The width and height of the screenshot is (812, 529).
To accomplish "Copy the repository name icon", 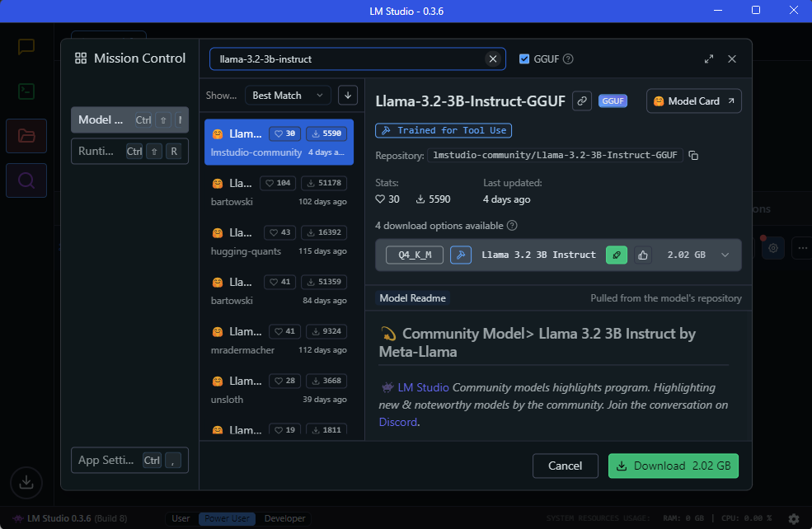I will pyautogui.click(x=693, y=155).
